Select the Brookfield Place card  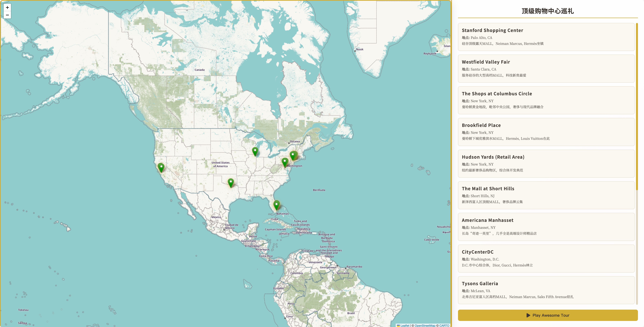(x=546, y=132)
